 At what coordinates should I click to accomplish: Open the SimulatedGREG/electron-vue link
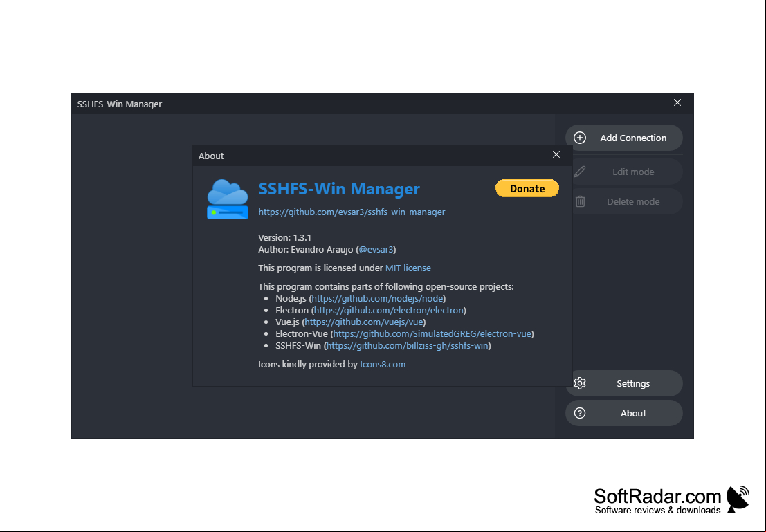pos(432,333)
